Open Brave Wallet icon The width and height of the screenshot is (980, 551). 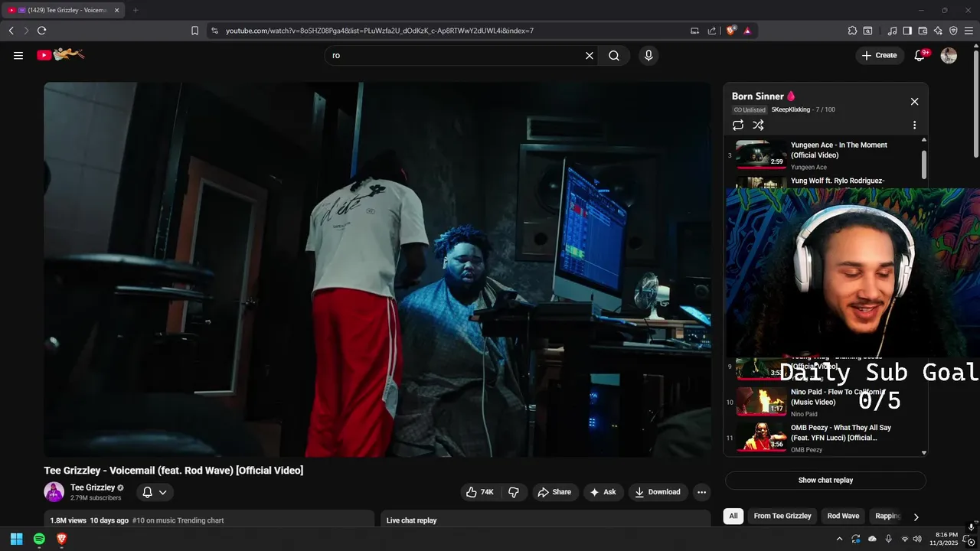pos(923,31)
